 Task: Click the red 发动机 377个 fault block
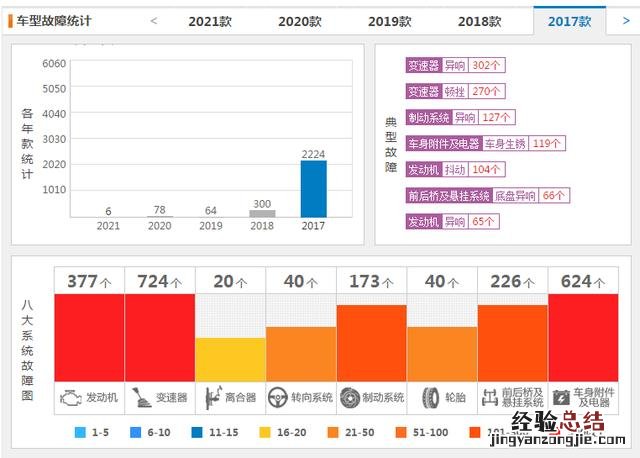89,338
